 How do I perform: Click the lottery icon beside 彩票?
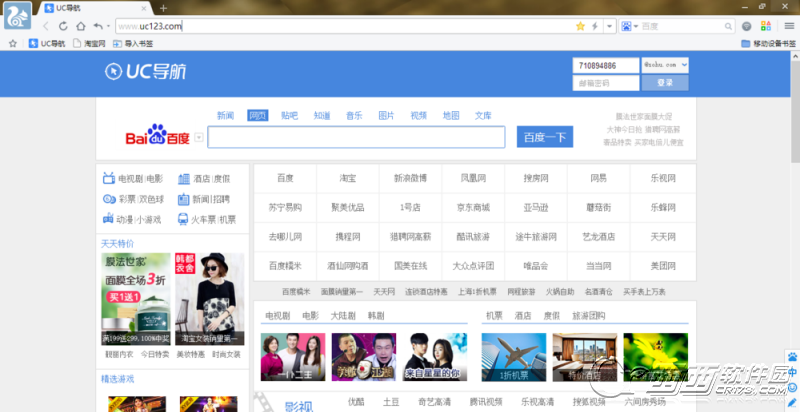point(109,199)
